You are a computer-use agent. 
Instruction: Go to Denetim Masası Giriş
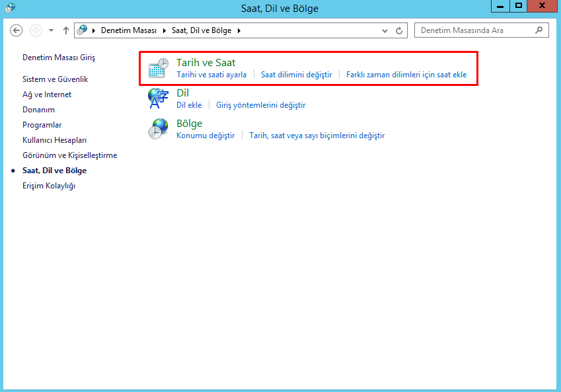point(59,58)
